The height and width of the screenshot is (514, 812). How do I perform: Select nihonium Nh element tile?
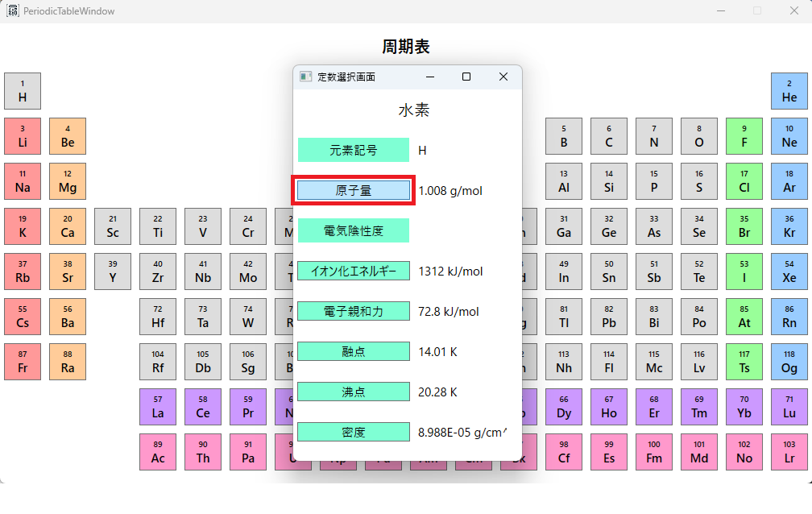pos(563,362)
